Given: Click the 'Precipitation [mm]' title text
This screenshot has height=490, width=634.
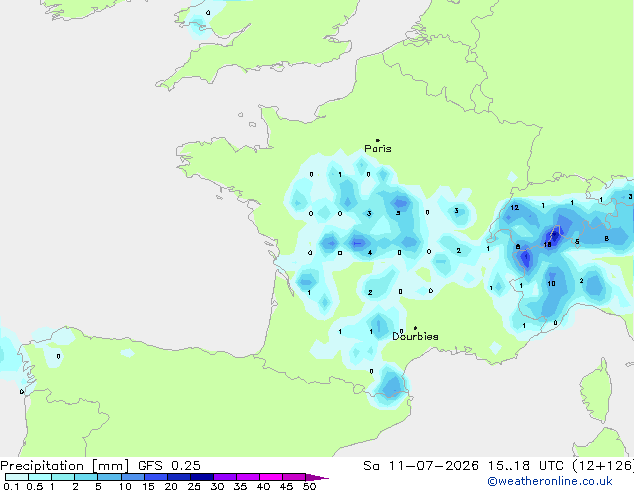Looking at the screenshot, I should coord(65,466).
